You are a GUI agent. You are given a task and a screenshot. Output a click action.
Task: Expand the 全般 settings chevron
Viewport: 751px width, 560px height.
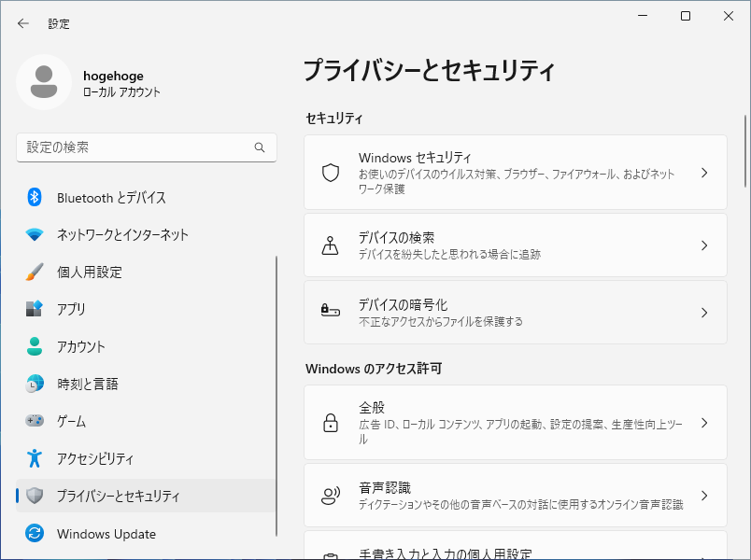tap(704, 423)
